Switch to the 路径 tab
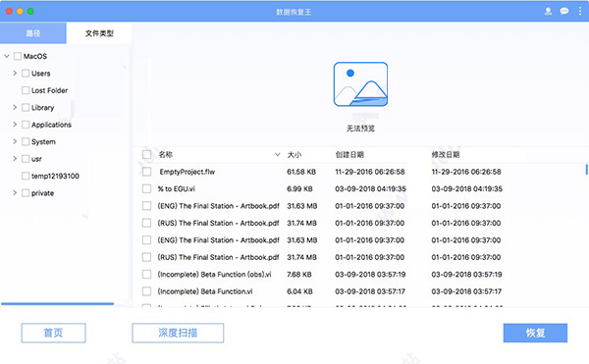Viewport: 589px width, 364px height. (33, 33)
